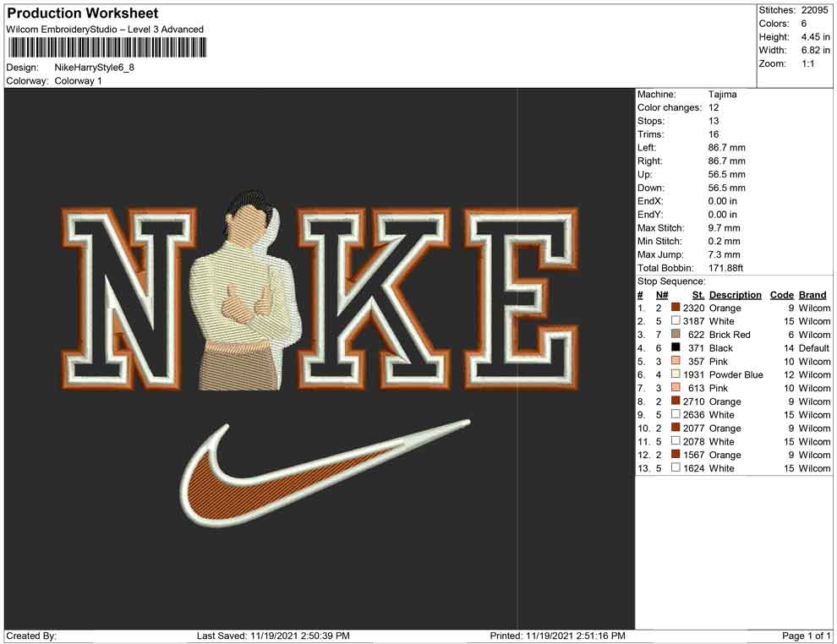Image resolution: width=837 pixels, height=644 pixels.
Task: Click the zoom value 1:1
Action: [x=807, y=63]
